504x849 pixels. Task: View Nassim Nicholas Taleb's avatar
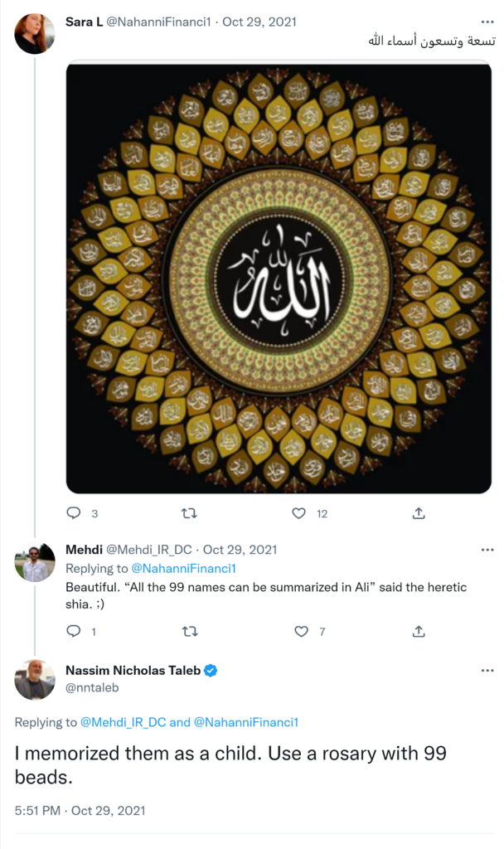pyautogui.click(x=35, y=681)
